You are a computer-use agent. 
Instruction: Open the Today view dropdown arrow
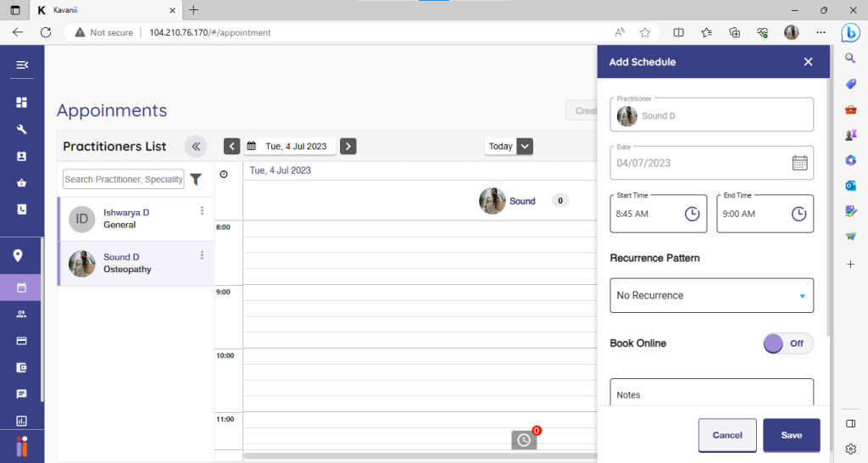click(x=525, y=147)
